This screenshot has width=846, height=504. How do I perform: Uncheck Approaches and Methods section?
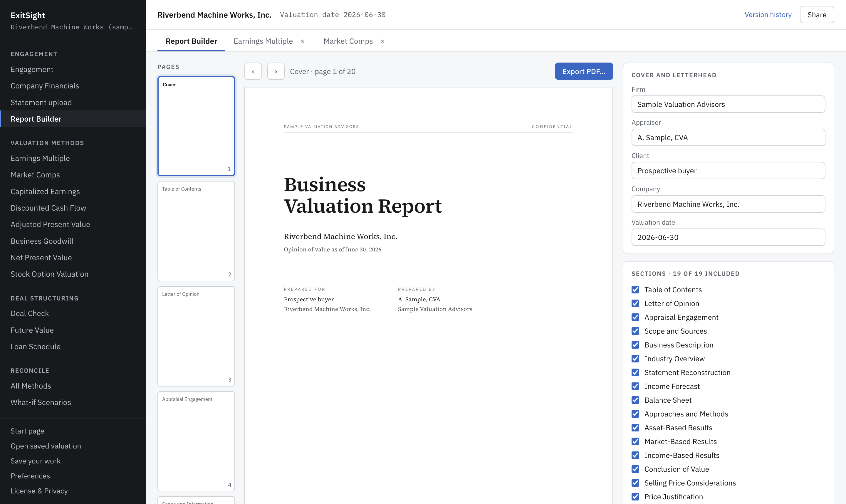635,414
